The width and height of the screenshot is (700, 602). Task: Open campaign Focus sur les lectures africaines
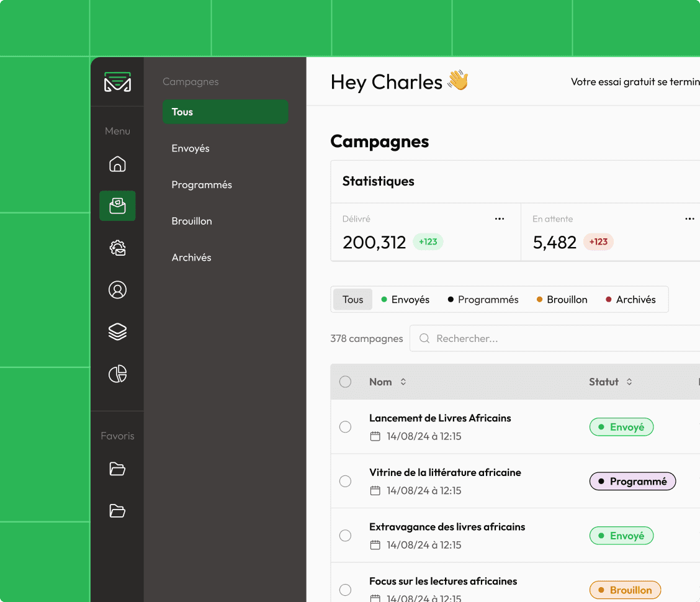[443, 581]
